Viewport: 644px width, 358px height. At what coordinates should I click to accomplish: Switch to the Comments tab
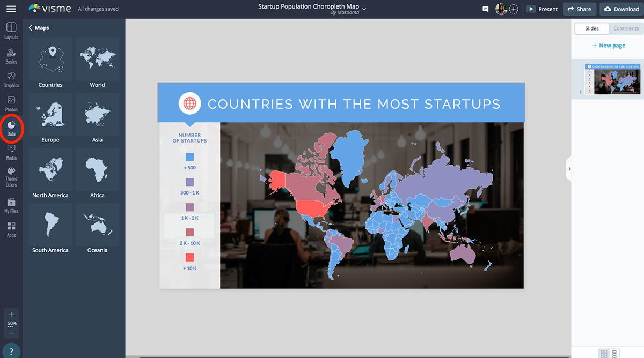626,28
